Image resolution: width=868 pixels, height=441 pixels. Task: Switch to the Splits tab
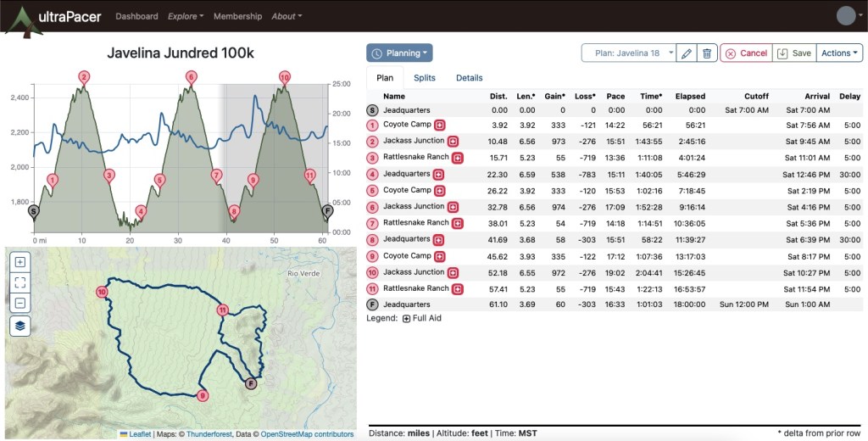click(x=425, y=78)
